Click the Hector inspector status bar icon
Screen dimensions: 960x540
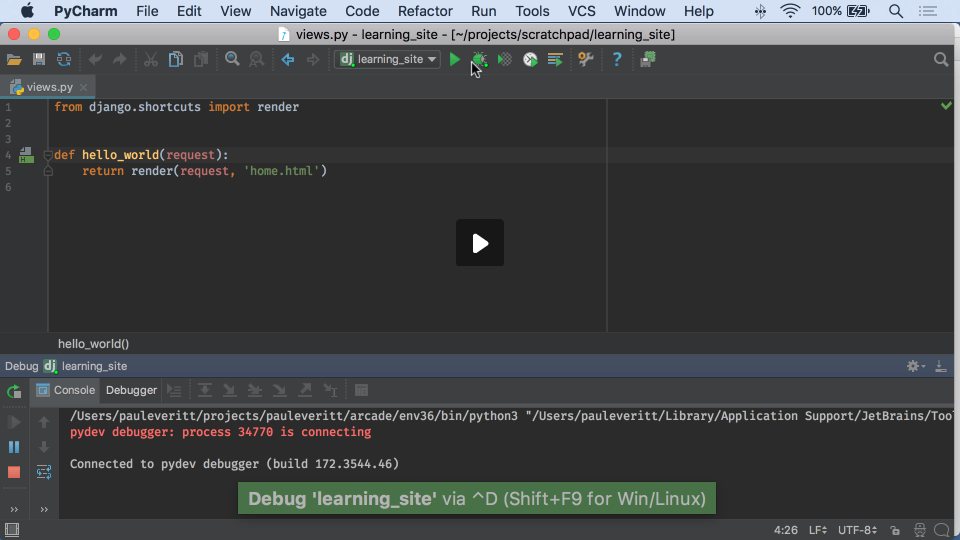click(920, 530)
